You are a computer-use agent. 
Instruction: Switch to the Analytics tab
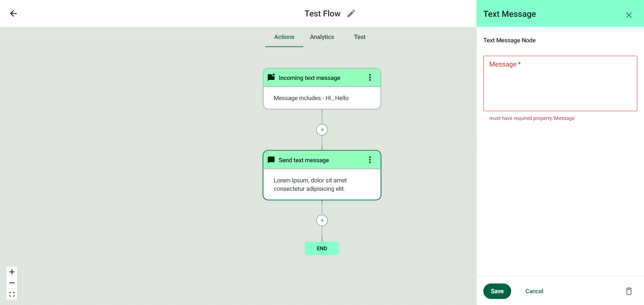(322, 37)
